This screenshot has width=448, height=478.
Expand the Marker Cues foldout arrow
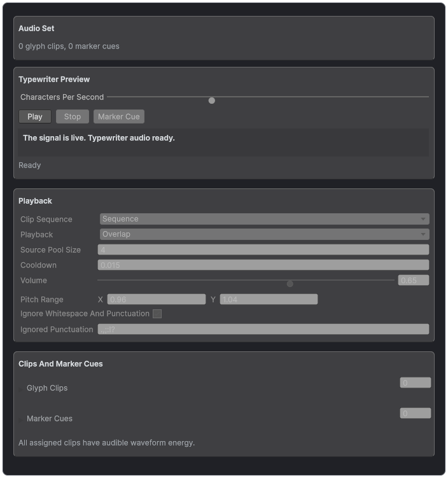[x=21, y=420]
